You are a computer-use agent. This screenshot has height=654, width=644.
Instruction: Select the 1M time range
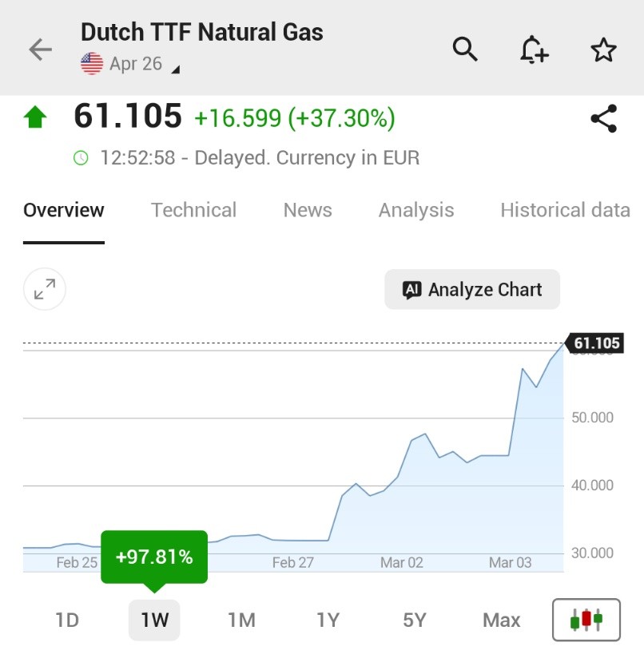point(241,620)
